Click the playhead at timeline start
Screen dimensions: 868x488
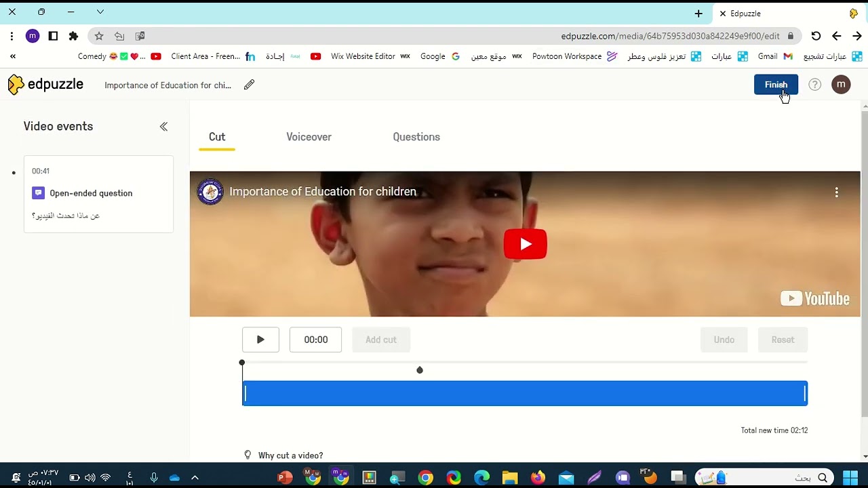[242, 363]
